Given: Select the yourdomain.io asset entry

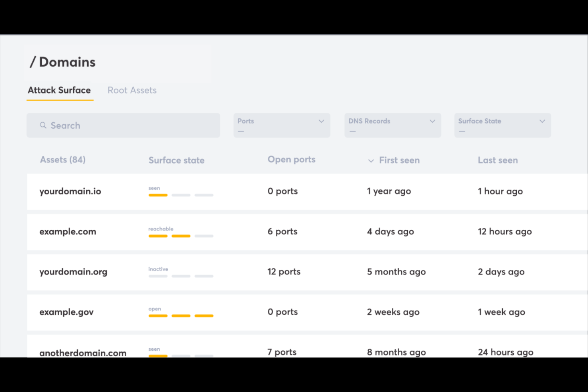Looking at the screenshot, I should [x=70, y=191].
